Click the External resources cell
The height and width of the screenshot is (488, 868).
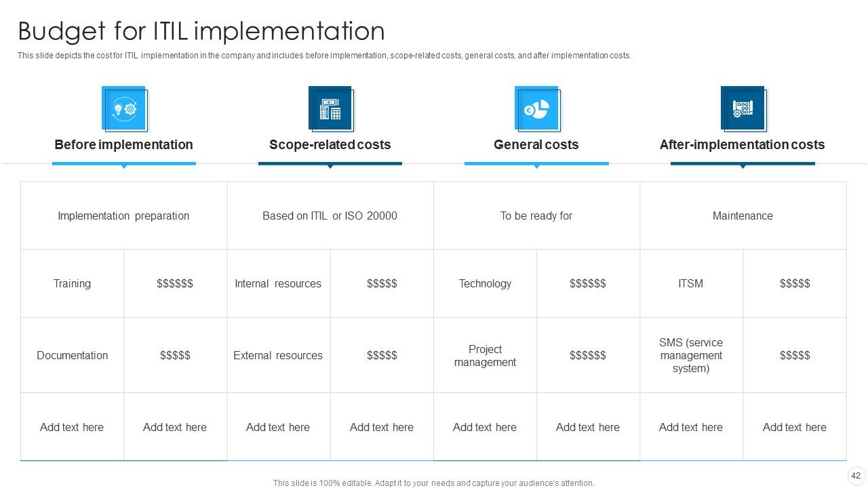[x=278, y=355]
